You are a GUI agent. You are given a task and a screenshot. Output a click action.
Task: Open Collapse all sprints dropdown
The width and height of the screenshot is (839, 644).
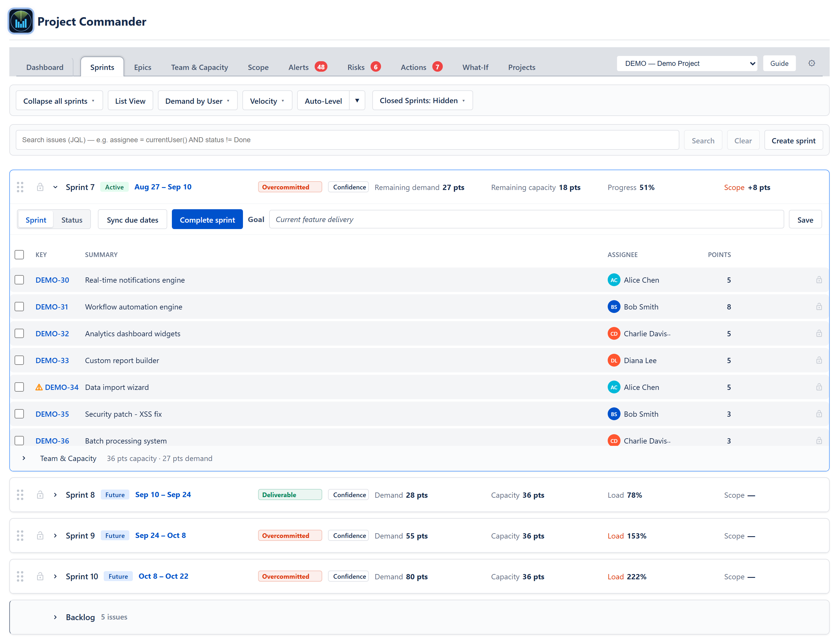point(59,101)
